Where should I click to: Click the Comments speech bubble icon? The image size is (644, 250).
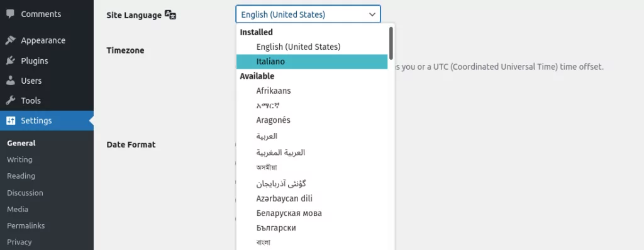point(11,14)
